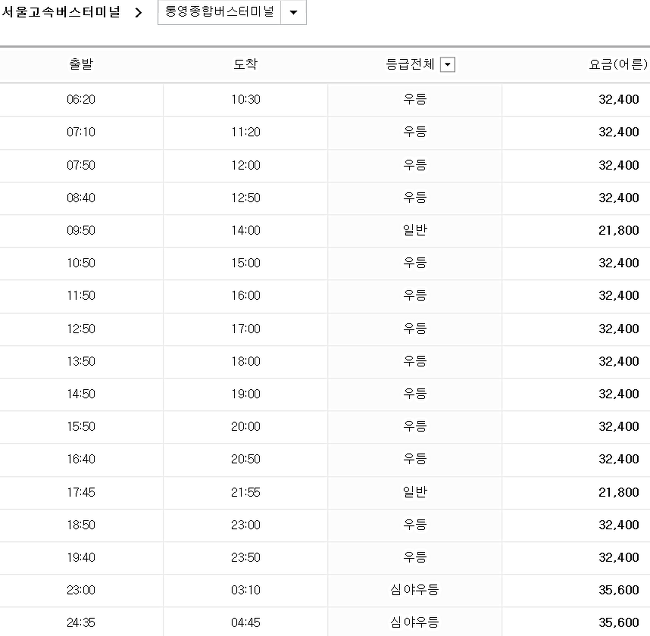Image resolution: width=650 pixels, height=636 pixels.
Task: Click the 23:00 arrival time cell
Action: [x=246, y=525]
